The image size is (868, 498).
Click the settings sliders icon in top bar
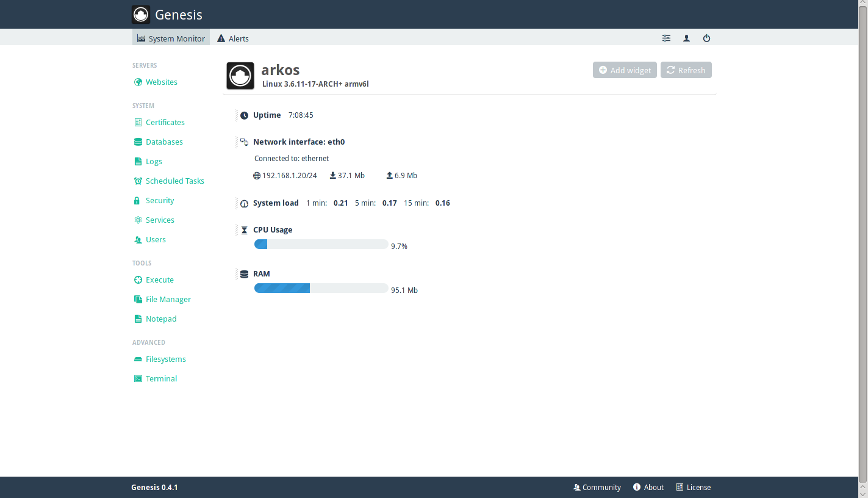coord(666,38)
